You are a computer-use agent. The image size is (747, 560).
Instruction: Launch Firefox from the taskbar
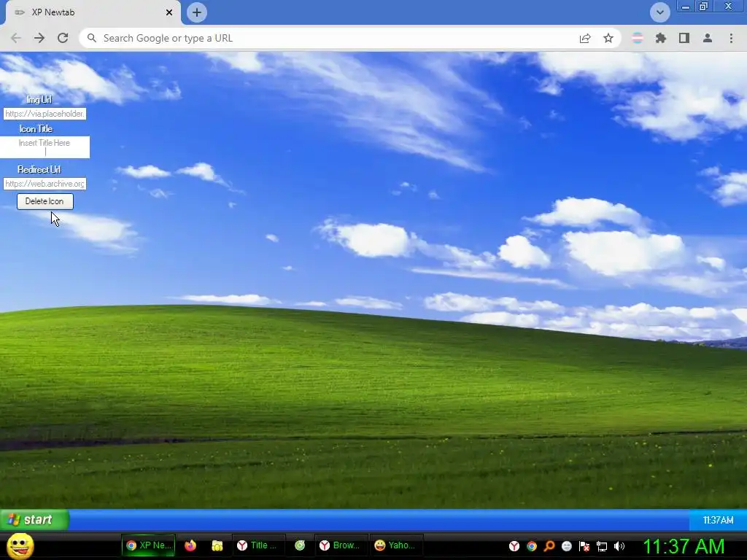[190, 545]
